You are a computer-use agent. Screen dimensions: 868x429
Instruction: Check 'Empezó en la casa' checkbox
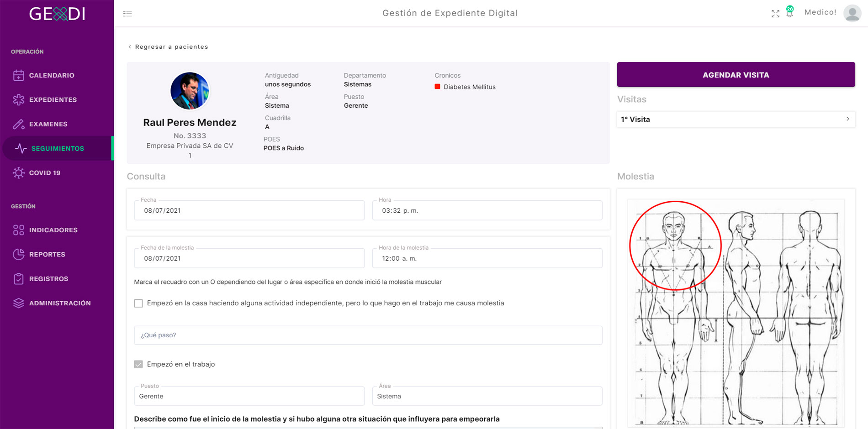(x=138, y=303)
